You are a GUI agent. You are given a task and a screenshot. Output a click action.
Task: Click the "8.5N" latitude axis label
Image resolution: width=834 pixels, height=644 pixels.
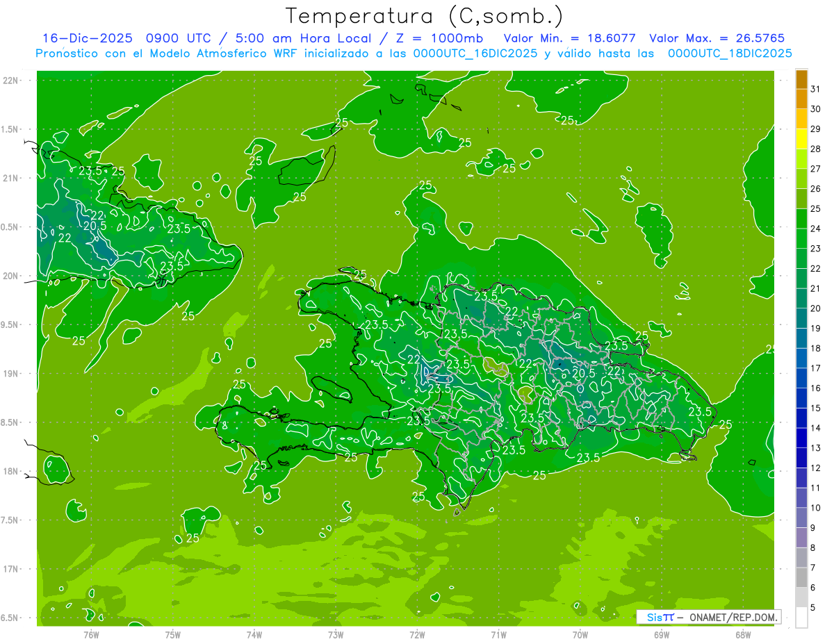pyautogui.click(x=10, y=422)
